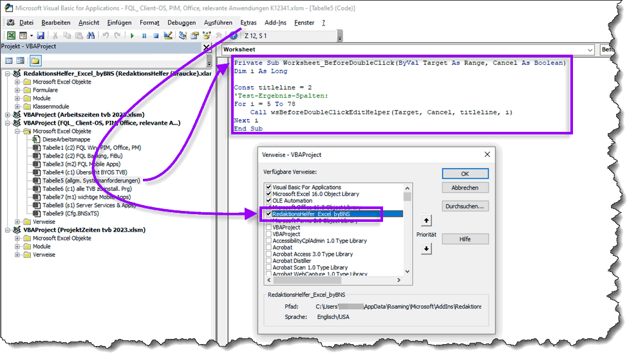
Task: Click the View Code icon in Project panel
Action: click(10, 61)
